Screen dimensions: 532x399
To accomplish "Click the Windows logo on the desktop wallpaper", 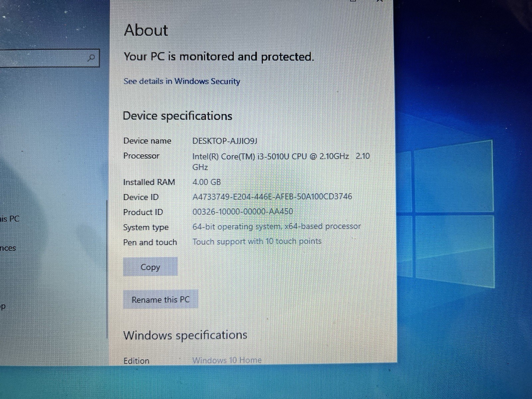I will click(446, 213).
